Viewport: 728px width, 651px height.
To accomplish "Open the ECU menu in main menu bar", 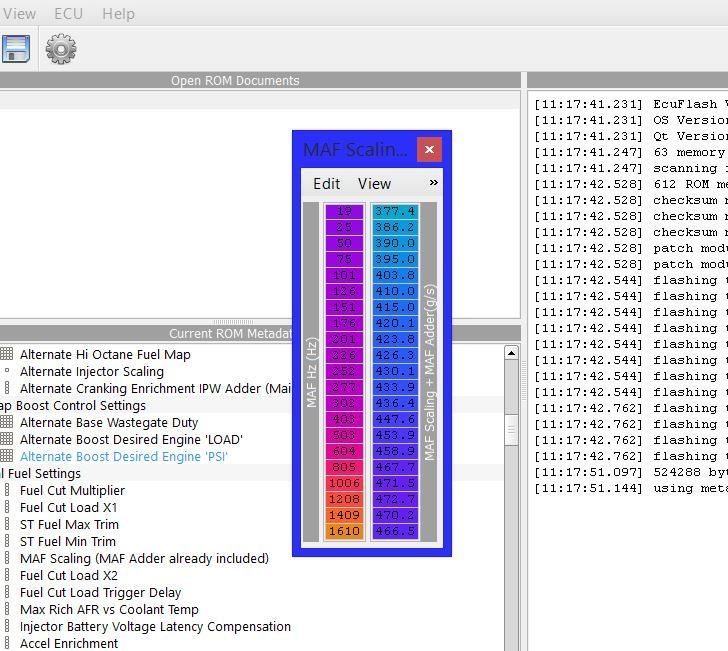I will [68, 14].
